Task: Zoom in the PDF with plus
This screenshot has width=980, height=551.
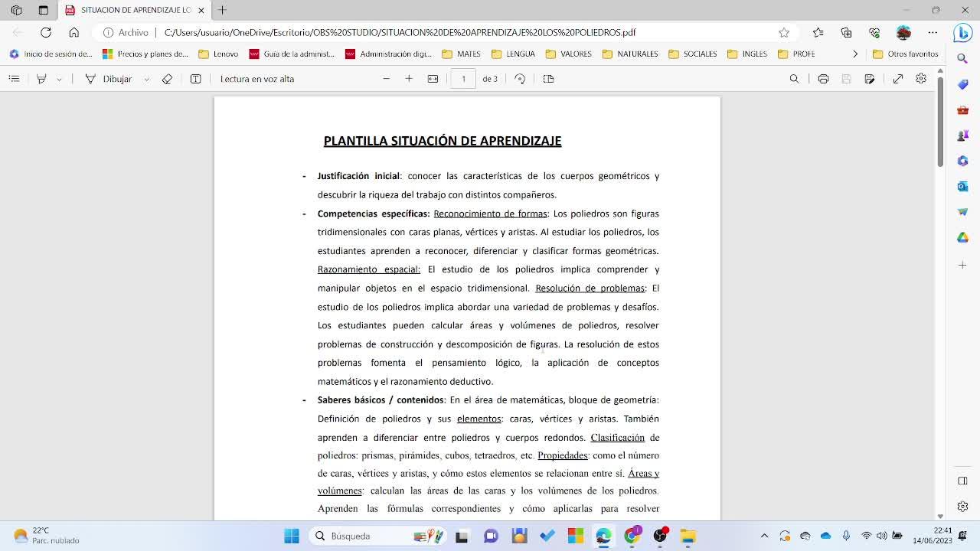Action: 409,79
